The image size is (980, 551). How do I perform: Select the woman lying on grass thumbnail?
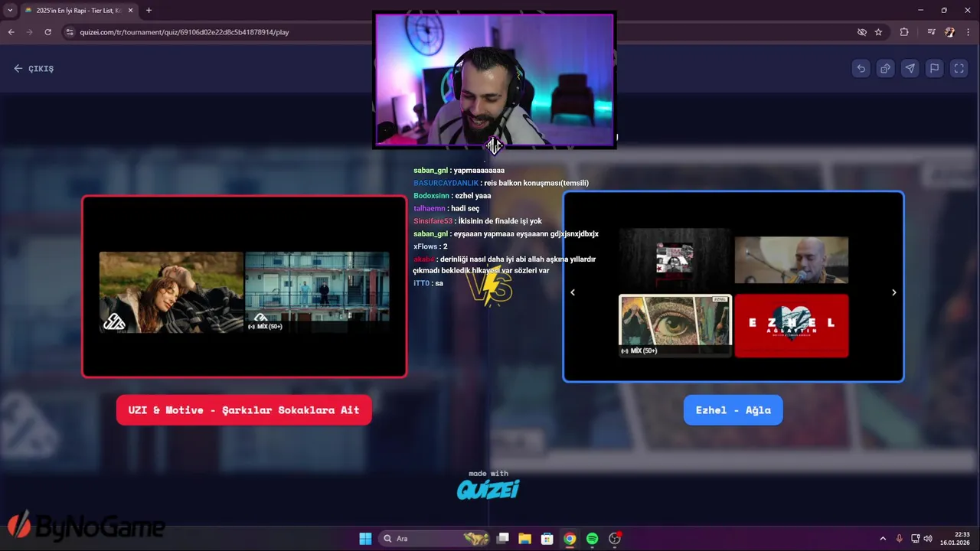(171, 292)
